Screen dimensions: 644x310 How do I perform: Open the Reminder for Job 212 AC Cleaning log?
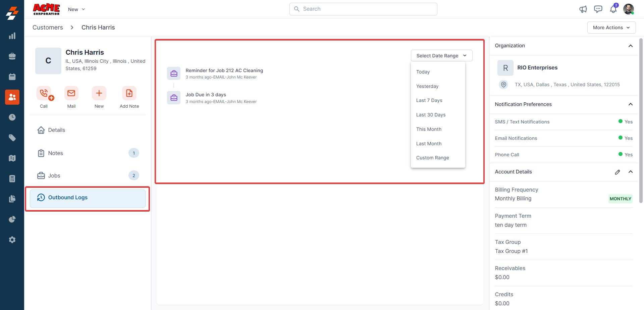coord(224,70)
